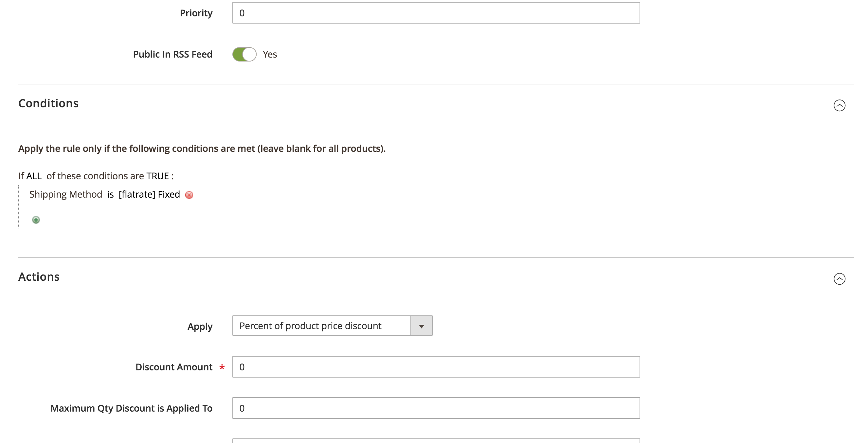
Task: Click the Conditions section heading
Action: coord(48,103)
